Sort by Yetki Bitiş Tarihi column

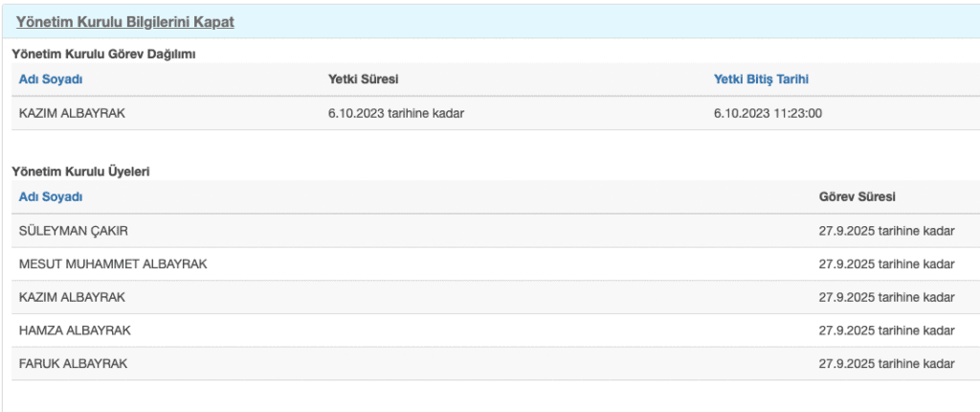(761, 80)
